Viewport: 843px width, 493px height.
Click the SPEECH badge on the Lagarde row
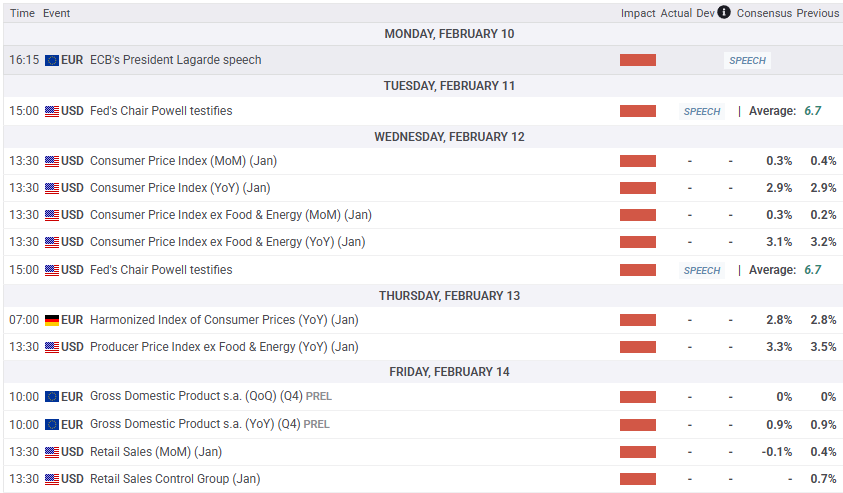747,60
